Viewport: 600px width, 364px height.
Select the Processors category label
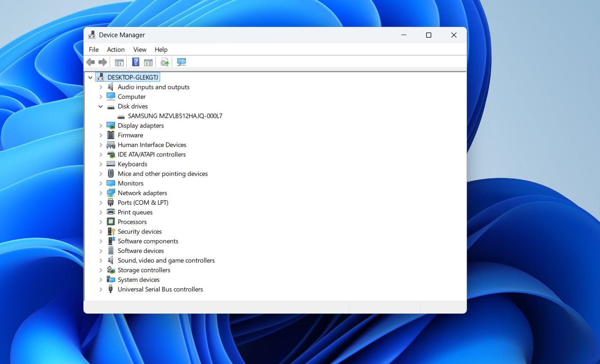pos(132,222)
